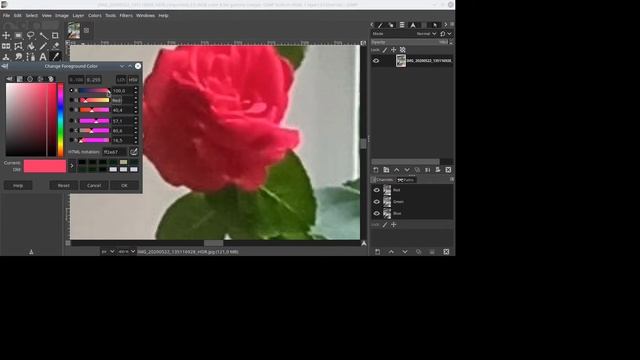640x360 pixels.
Task: Expand the chevron beside mode switch icon
Action: click(449, 34)
